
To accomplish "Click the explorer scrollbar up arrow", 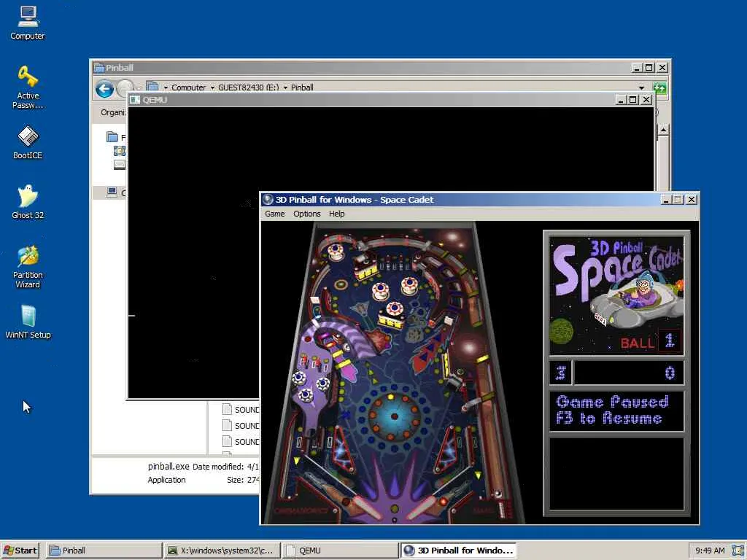I will [x=663, y=130].
